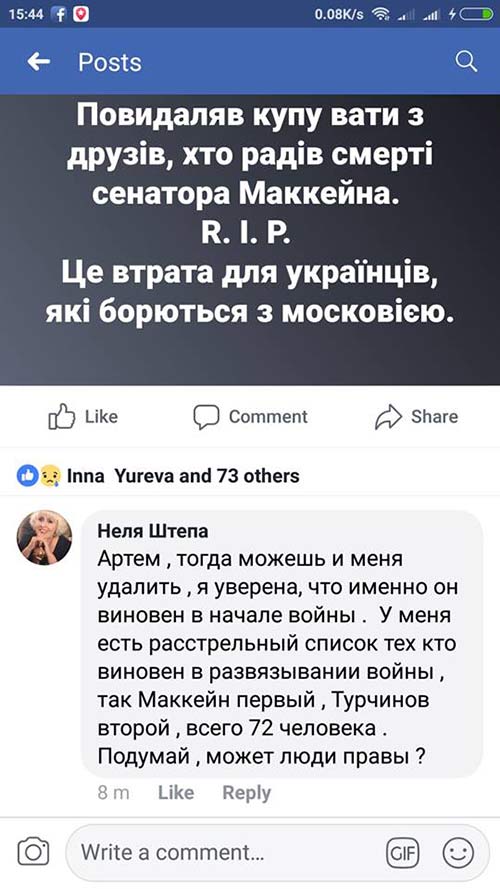Tap the thumbs-up Like icon on the post
The height and width of the screenshot is (889, 500).
pyautogui.click(x=61, y=417)
